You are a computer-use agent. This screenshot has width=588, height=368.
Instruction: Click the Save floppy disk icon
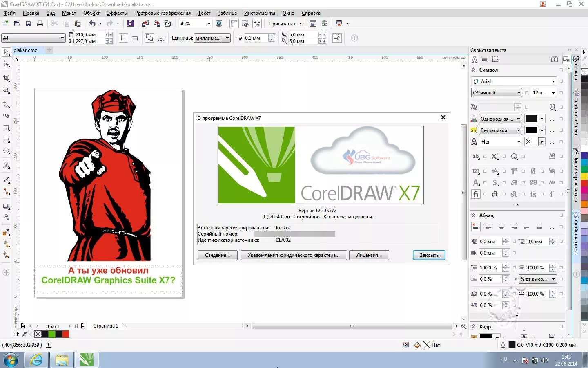pos(28,24)
